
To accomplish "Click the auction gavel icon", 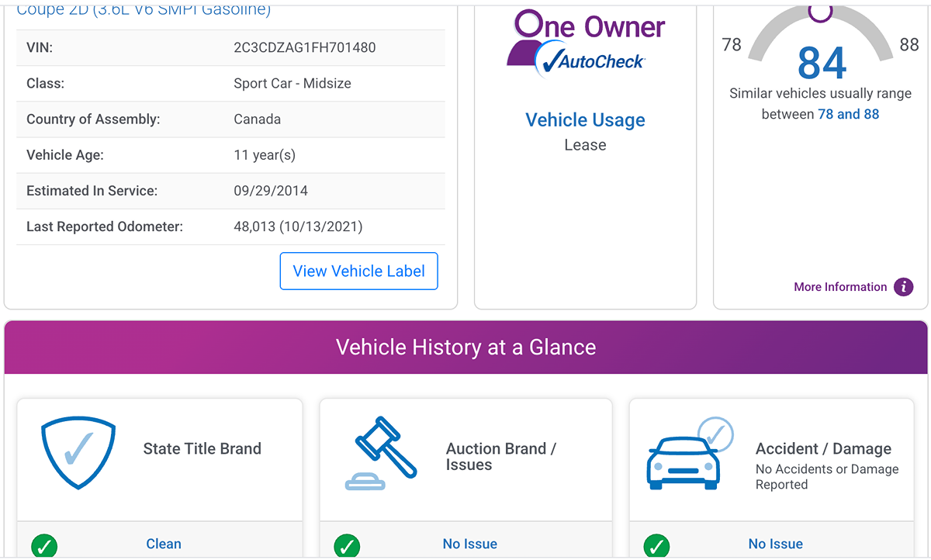I will click(x=381, y=454).
